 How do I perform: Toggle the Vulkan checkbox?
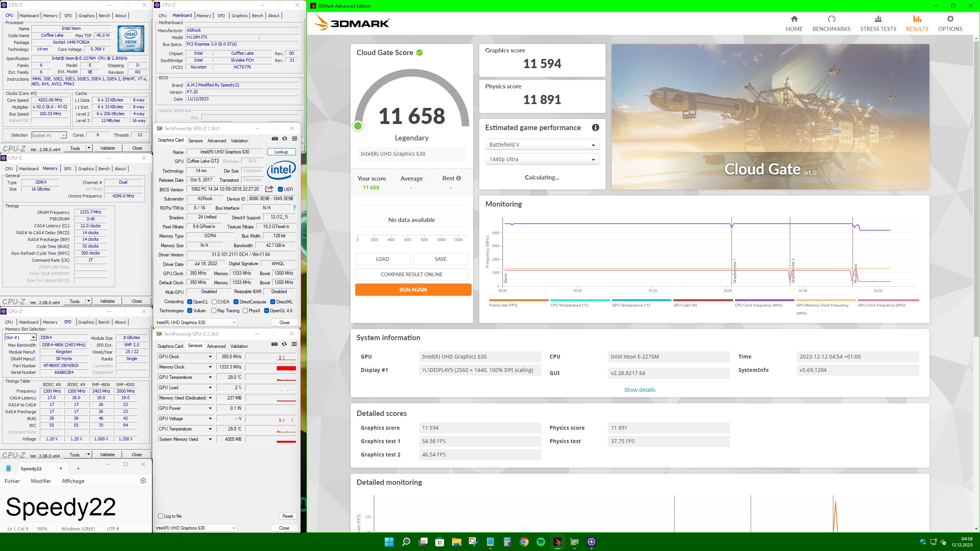[x=189, y=311]
